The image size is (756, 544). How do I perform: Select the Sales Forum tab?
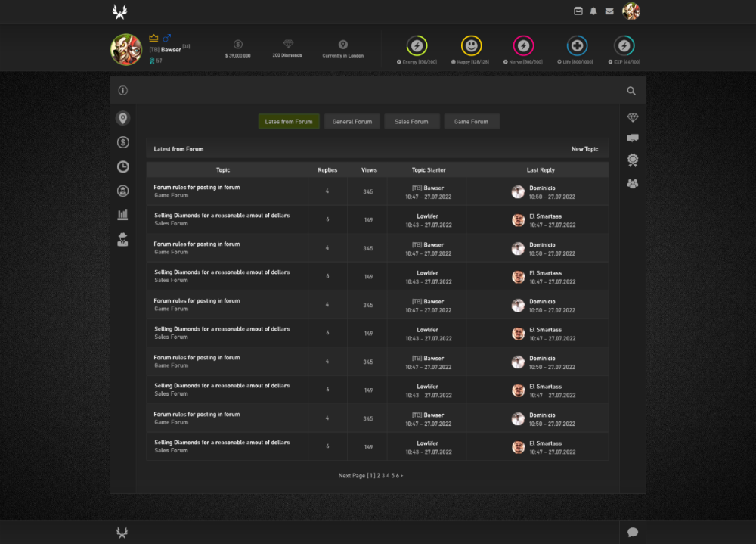point(411,122)
